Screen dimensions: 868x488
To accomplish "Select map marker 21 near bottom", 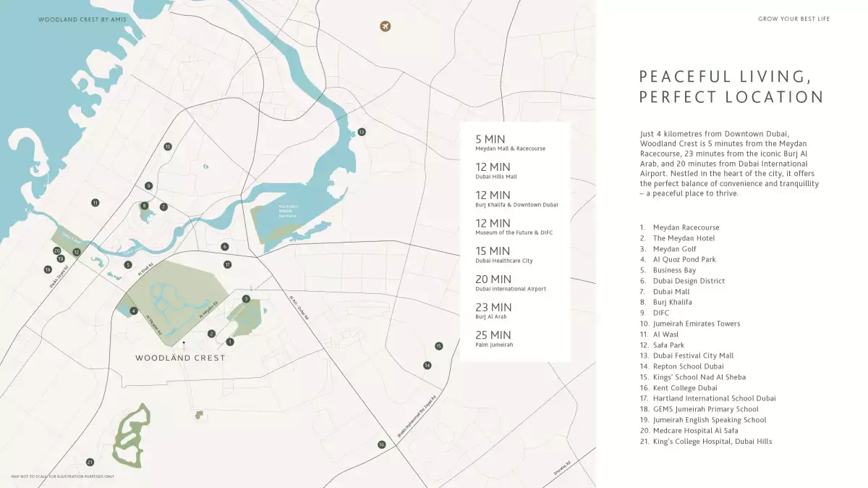I will [x=90, y=462].
